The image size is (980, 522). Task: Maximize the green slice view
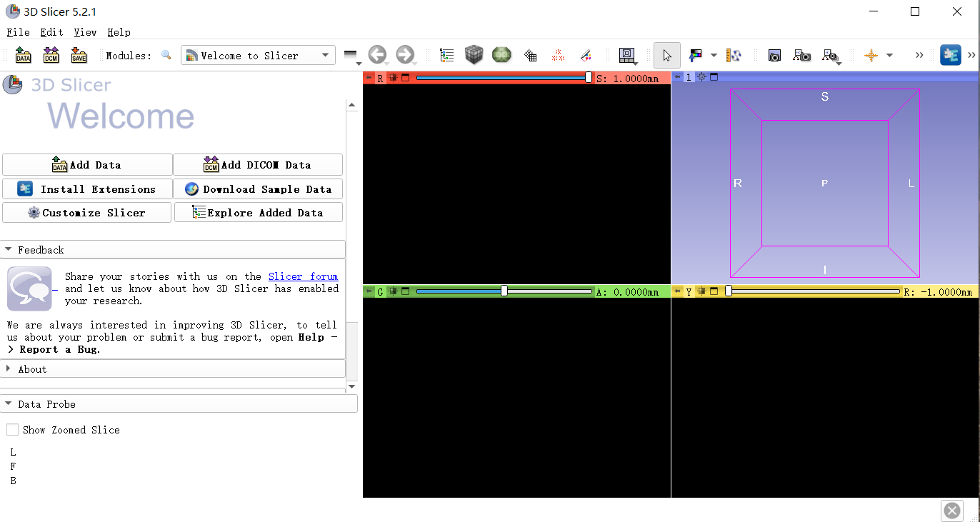click(x=405, y=291)
